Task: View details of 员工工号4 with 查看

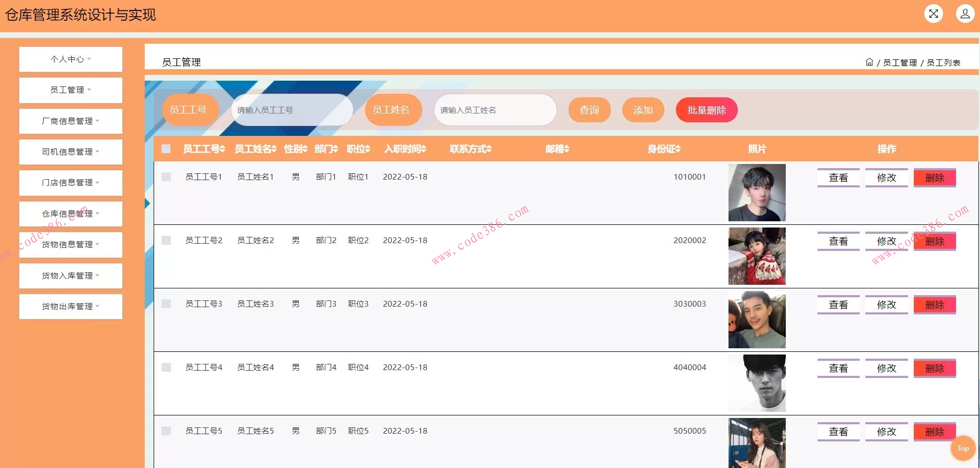Action: (x=838, y=368)
